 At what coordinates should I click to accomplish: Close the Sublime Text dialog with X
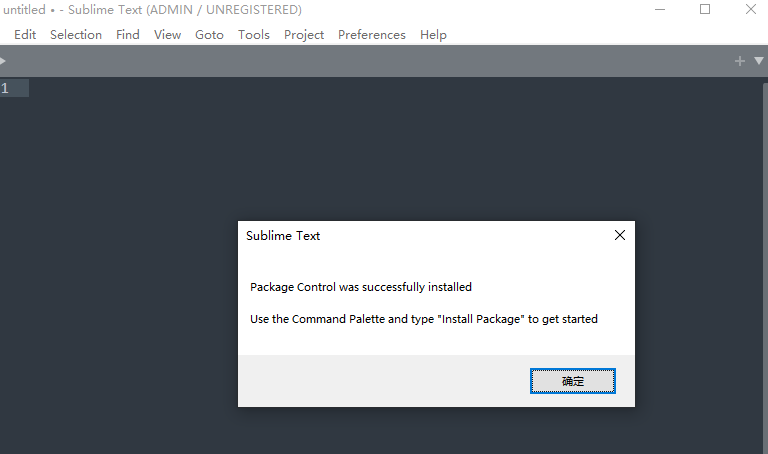(x=620, y=236)
